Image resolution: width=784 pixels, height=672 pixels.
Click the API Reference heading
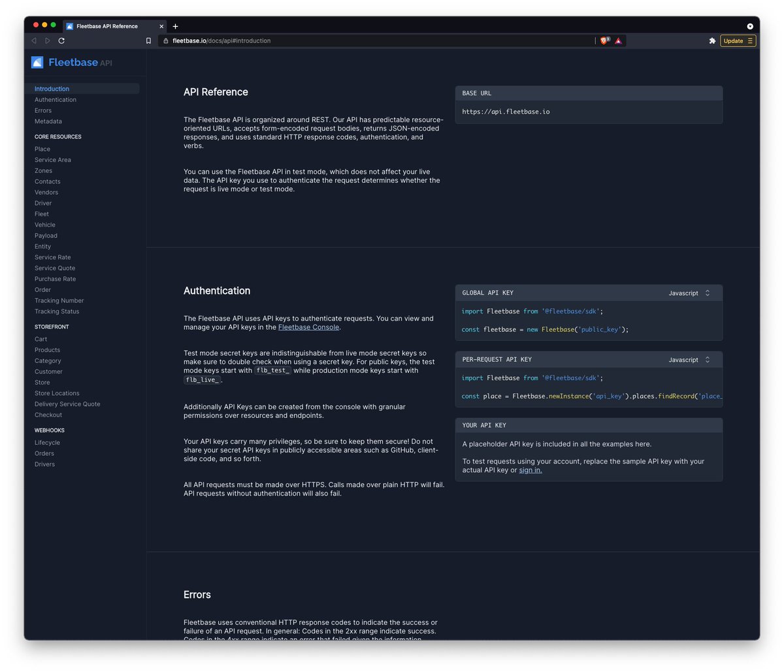coord(216,92)
